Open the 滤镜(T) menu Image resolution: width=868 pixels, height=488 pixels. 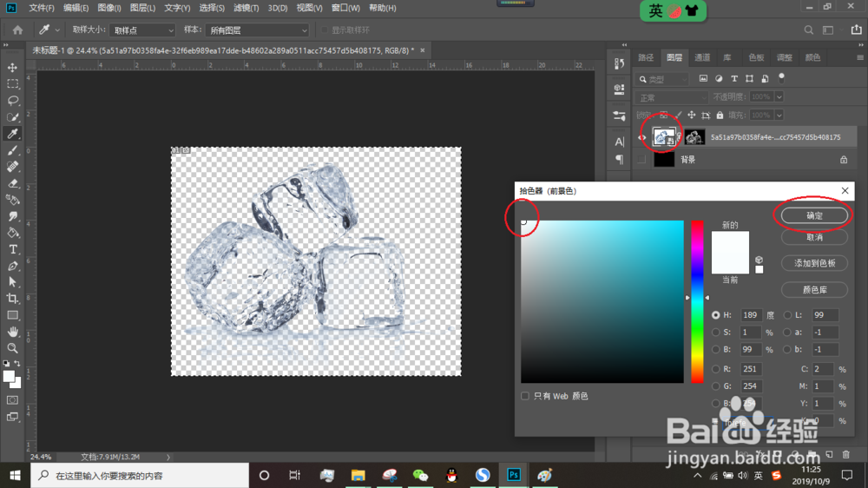pyautogui.click(x=246, y=8)
